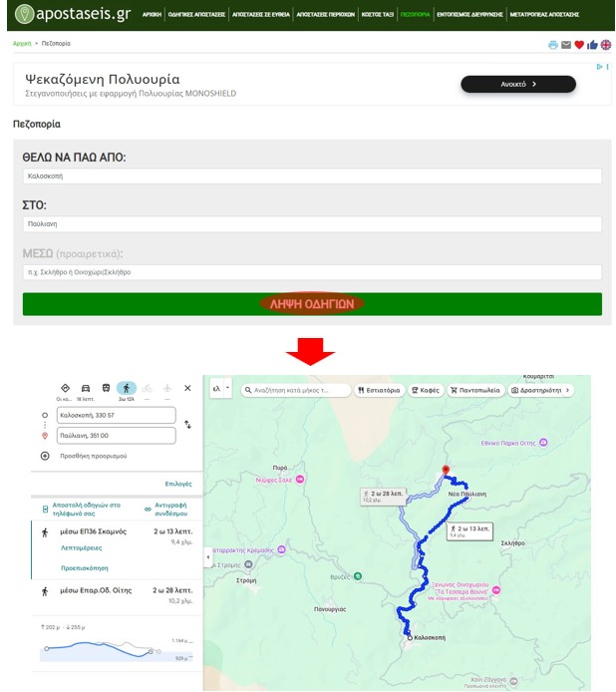Click the elevation profile chart

[100, 650]
